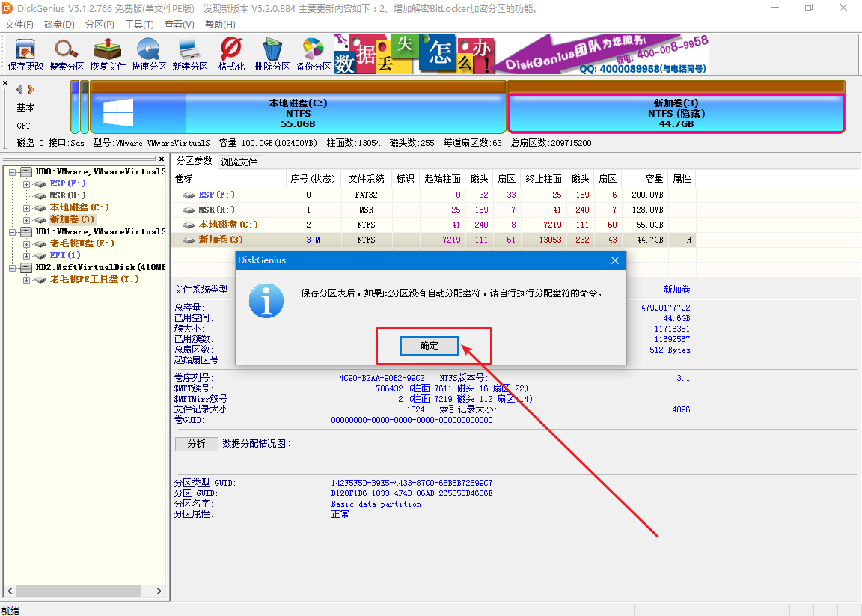Expand the EFI(1) tree node

click(x=26, y=256)
